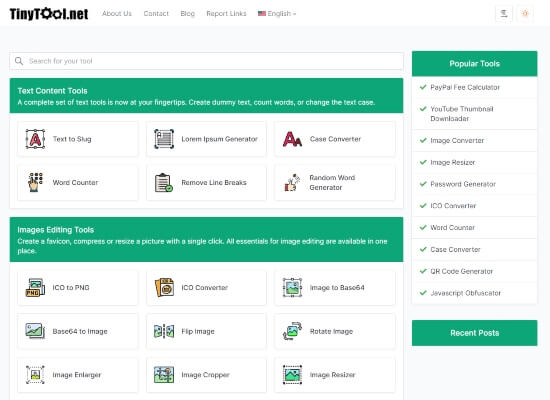
Task: Click the checkmark beside QR Code Generator
Action: pos(423,271)
